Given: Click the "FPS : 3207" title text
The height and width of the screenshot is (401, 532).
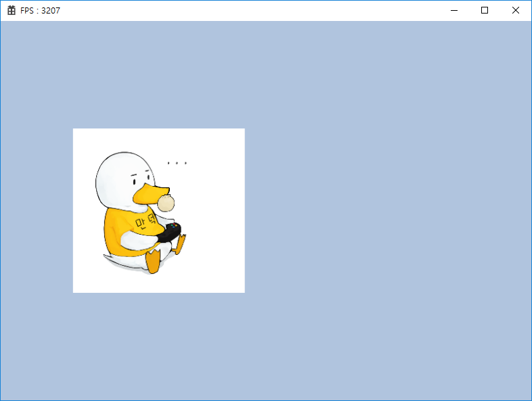Looking at the screenshot, I should pyautogui.click(x=40, y=11).
